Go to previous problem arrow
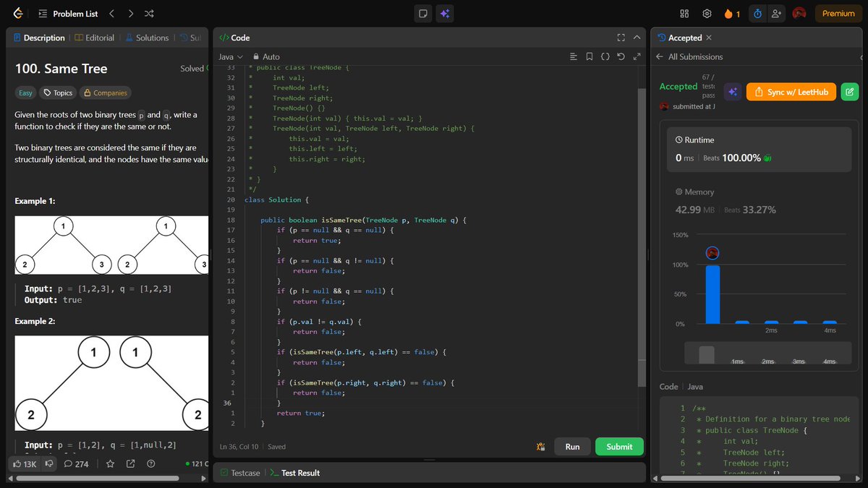Image resolution: width=868 pixels, height=488 pixels. [x=111, y=13]
